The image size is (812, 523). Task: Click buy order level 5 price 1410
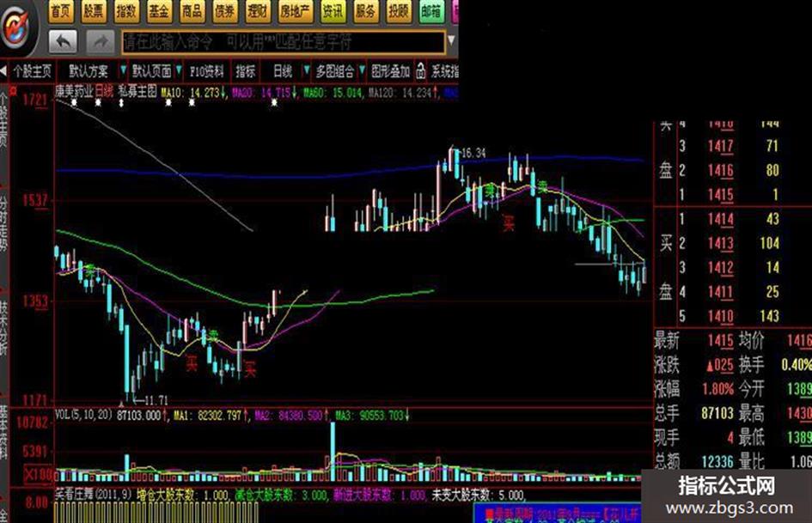tap(721, 316)
